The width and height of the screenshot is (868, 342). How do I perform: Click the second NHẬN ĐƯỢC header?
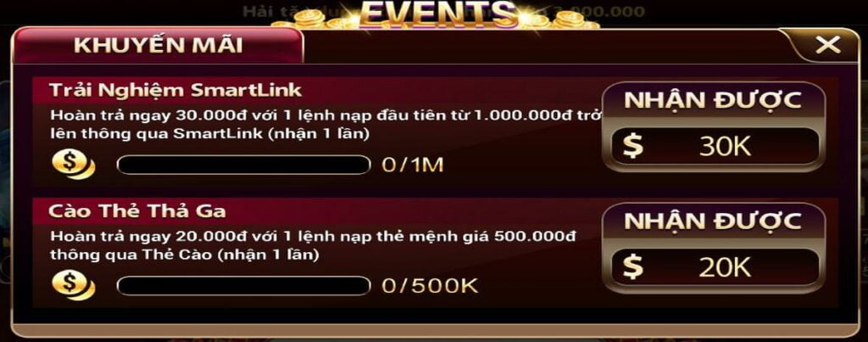pyautogui.click(x=713, y=221)
